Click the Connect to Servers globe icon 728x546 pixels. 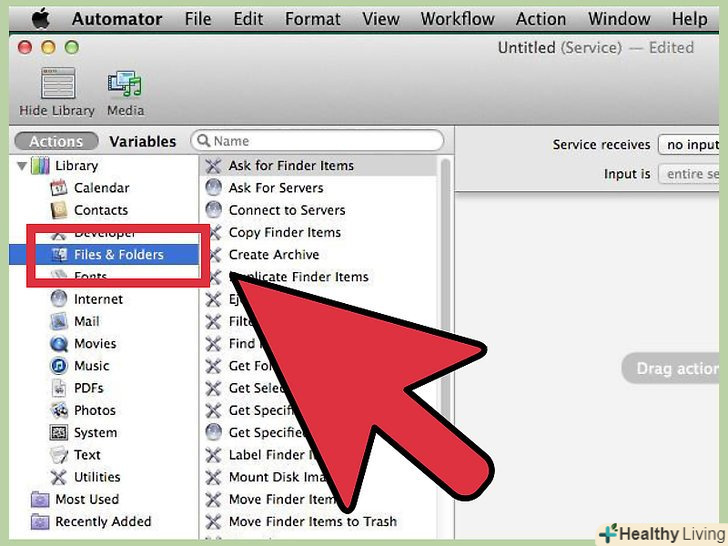[214, 210]
